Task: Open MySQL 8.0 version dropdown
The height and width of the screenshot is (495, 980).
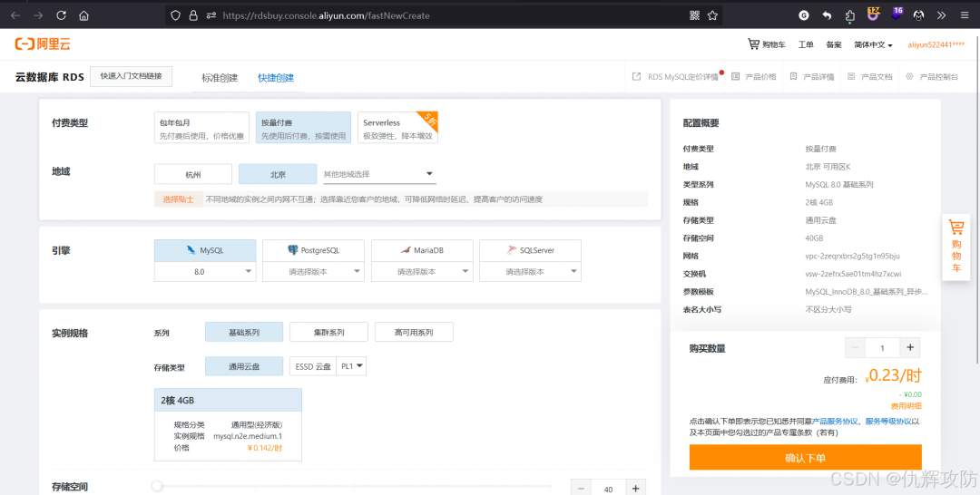Action: pos(205,272)
